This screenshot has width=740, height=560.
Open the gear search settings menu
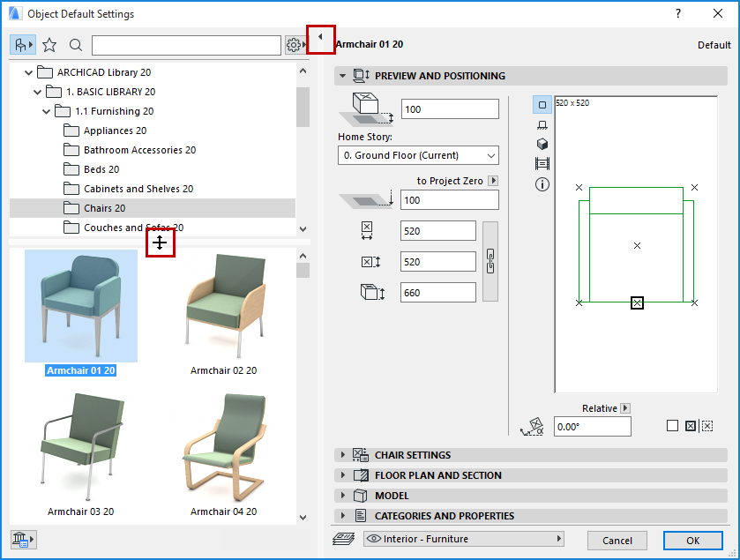coord(295,45)
